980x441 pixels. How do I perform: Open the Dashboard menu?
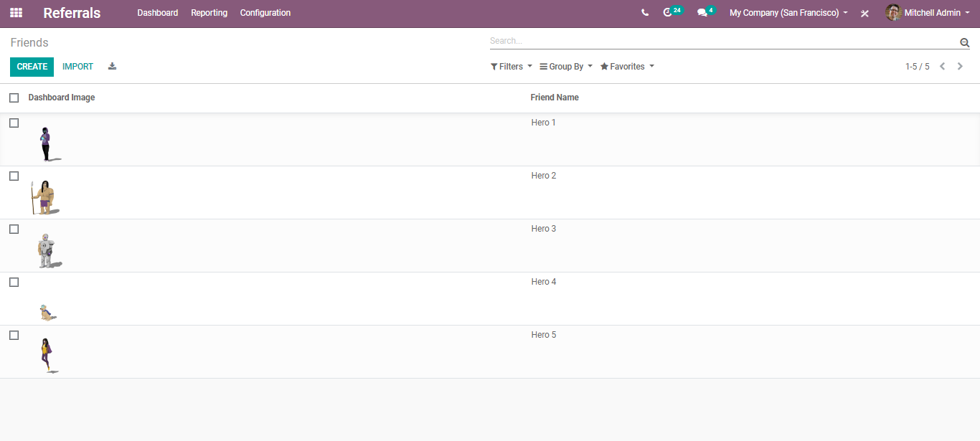(158, 13)
